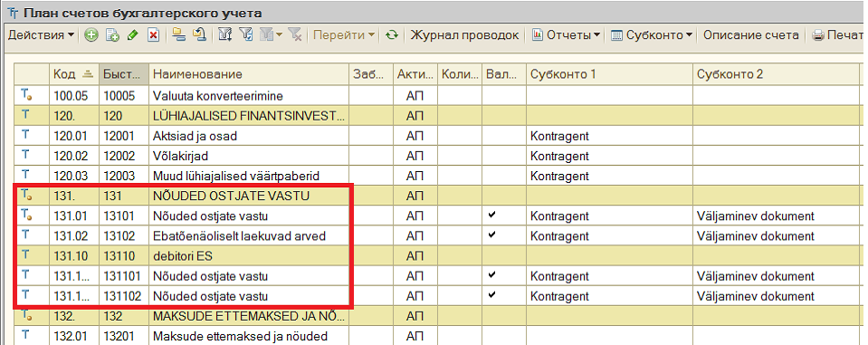
Task: Click the red X mark-for-deletion icon
Action: pos(153,35)
